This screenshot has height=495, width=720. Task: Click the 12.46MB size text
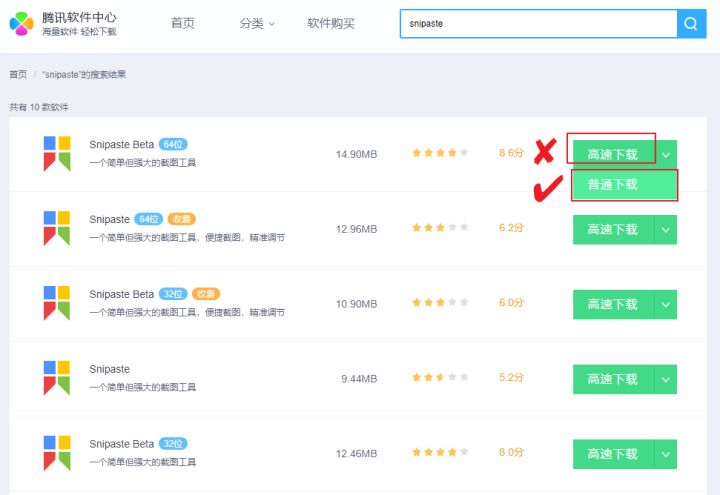click(x=356, y=454)
